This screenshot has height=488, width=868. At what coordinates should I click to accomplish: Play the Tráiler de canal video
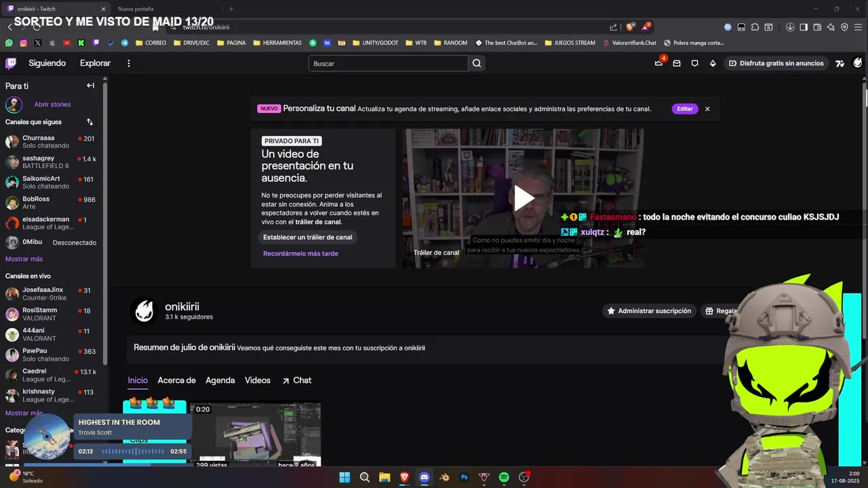(523, 198)
